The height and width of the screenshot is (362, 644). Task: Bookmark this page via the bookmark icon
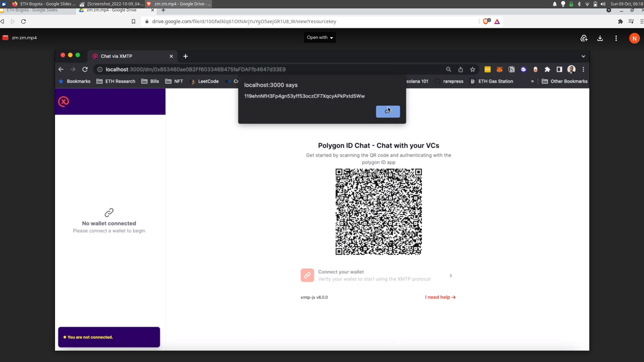coord(133,21)
